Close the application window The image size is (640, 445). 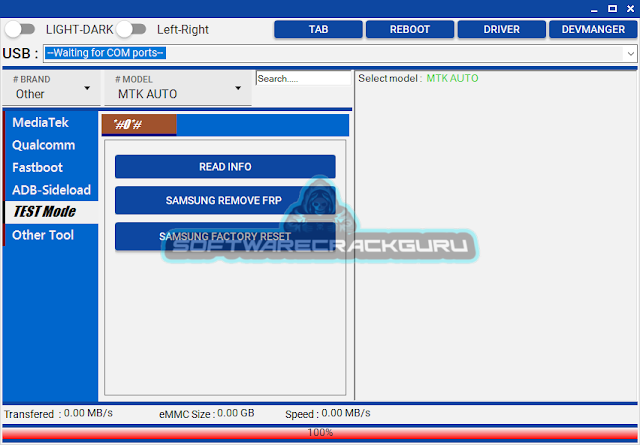(x=631, y=9)
